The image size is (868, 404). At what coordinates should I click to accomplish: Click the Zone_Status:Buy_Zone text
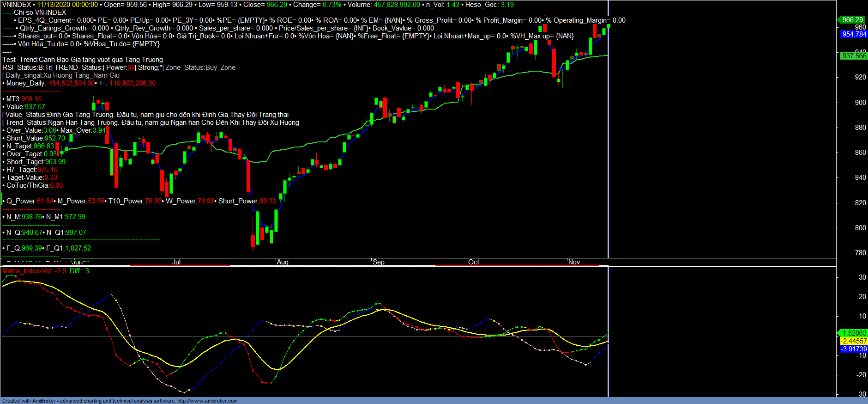pyautogui.click(x=200, y=67)
